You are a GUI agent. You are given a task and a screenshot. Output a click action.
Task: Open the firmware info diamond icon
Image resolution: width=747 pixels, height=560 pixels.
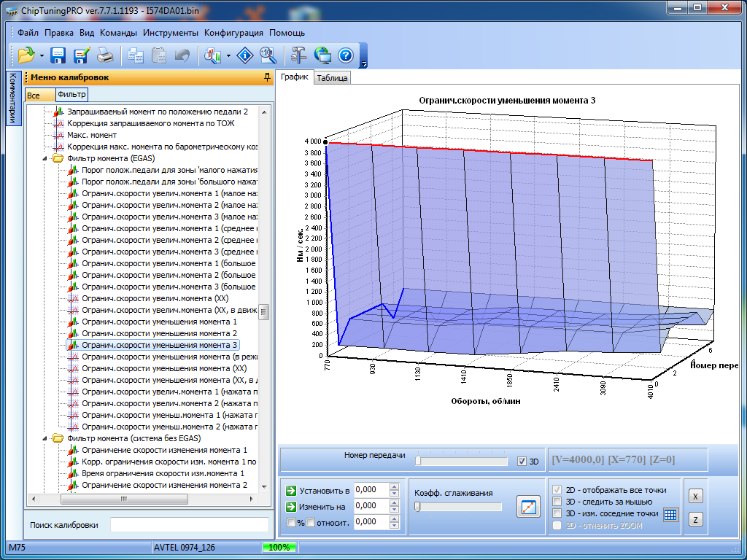[x=247, y=55]
